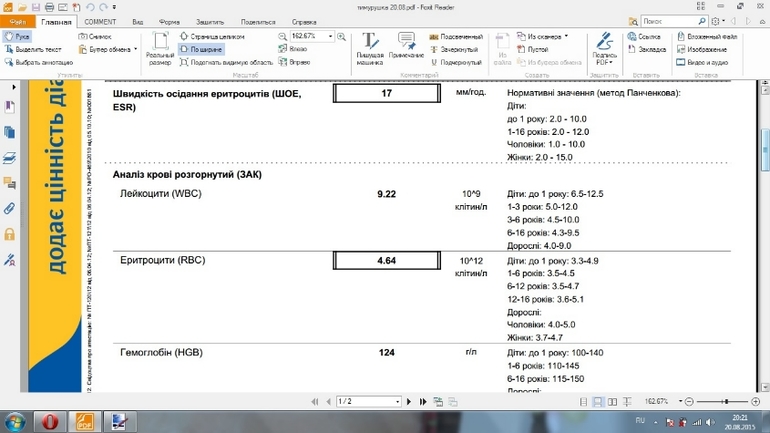Click the zoom slider in status bar

point(725,402)
